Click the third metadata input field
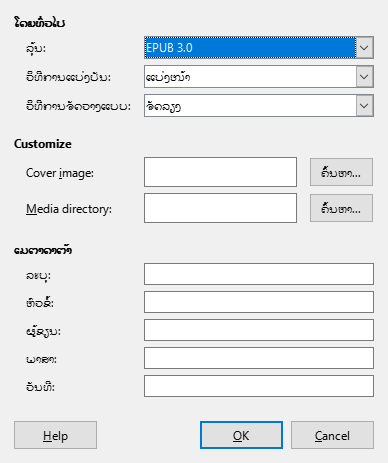Viewport: 388px width, 463px height. click(x=259, y=330)
